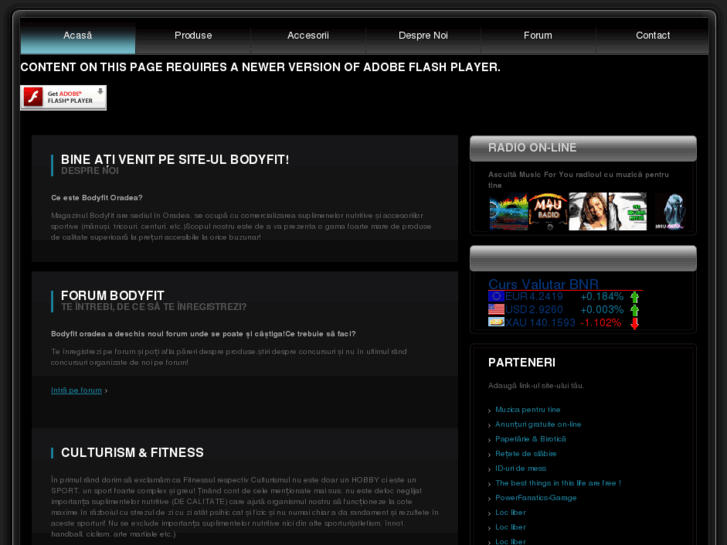Select the USD 2.9260 exchange rate text

[x=534, y=310]
